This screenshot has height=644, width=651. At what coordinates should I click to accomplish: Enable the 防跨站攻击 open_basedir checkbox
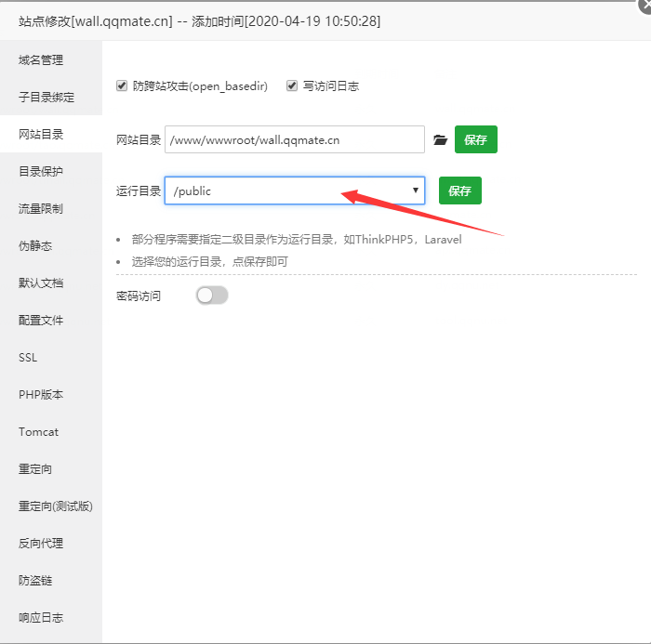coord(122,86)
